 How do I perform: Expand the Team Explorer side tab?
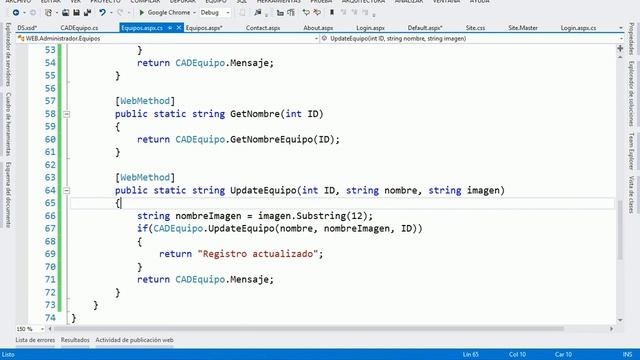[631, 151]
